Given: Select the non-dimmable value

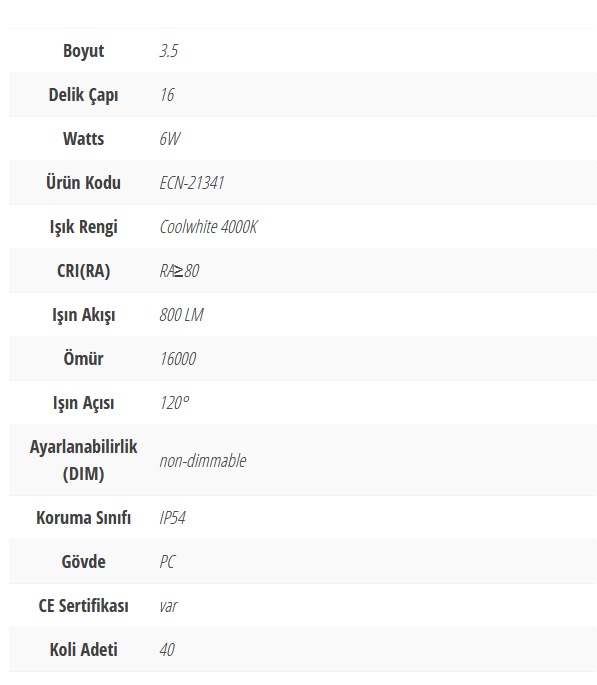Looking at the screenshot, I should tap(203, 460).
